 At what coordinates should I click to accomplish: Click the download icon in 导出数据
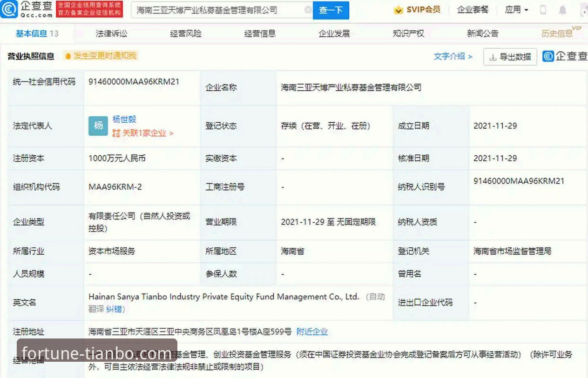[x=493, y=57]
